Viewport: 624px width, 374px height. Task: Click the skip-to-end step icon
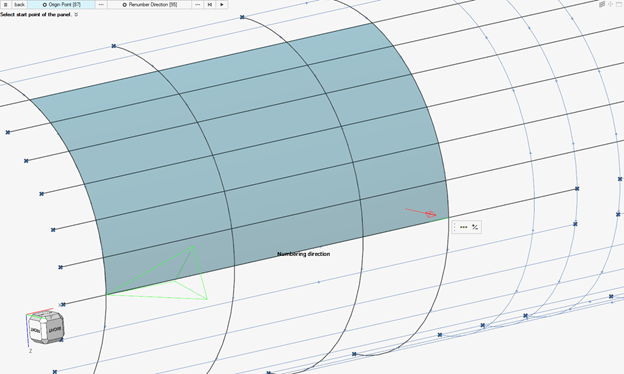click(x=210, y=4)
